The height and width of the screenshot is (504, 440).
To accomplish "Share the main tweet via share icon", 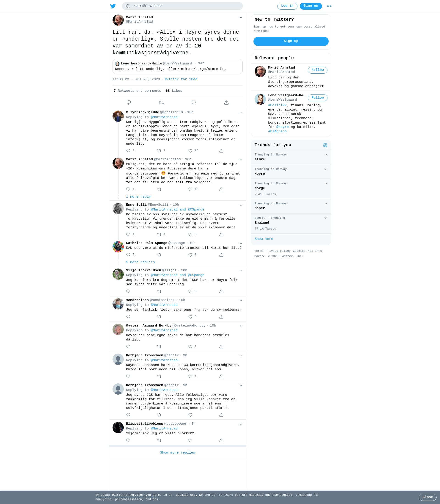I will coord(226,102).
